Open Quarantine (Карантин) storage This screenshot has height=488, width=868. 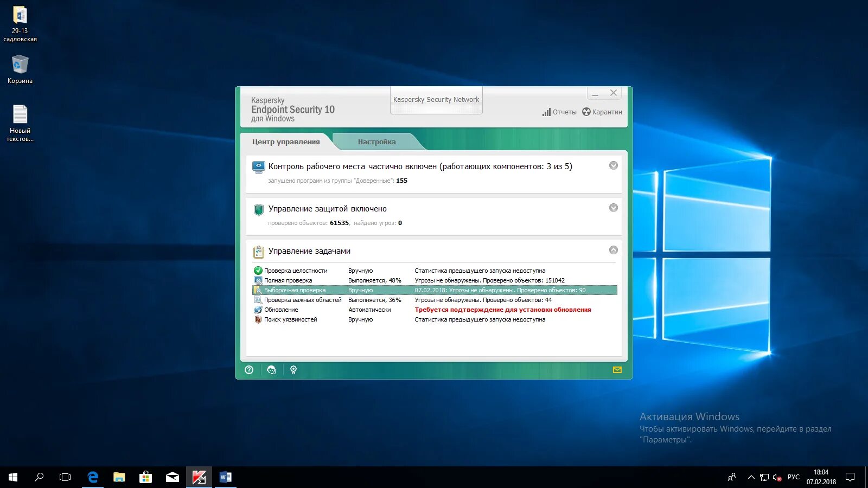602,112
